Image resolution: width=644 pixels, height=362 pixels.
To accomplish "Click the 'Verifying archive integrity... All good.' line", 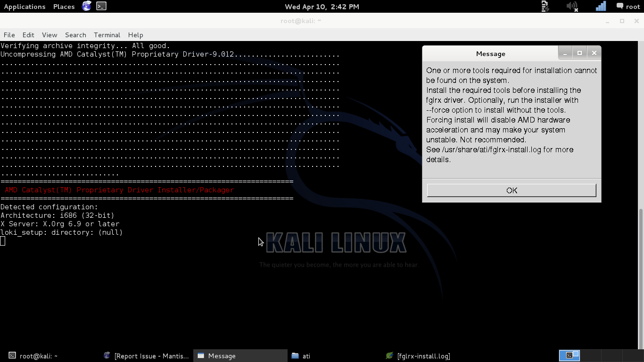I will tap(85, 46).
